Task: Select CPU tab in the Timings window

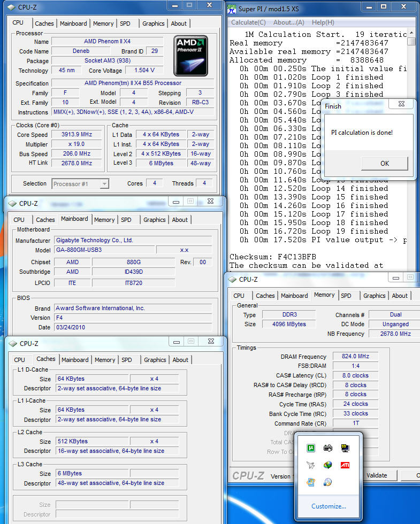Action: pos(239,295)
